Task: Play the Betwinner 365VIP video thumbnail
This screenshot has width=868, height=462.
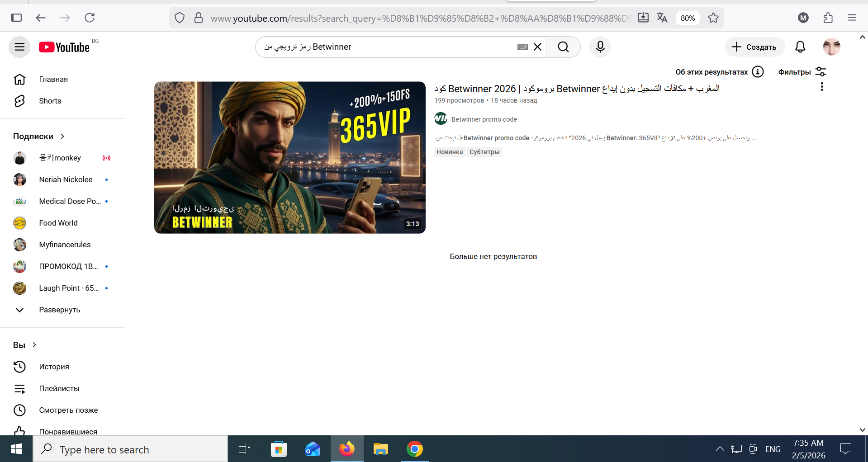Action: tap(289, 157)
